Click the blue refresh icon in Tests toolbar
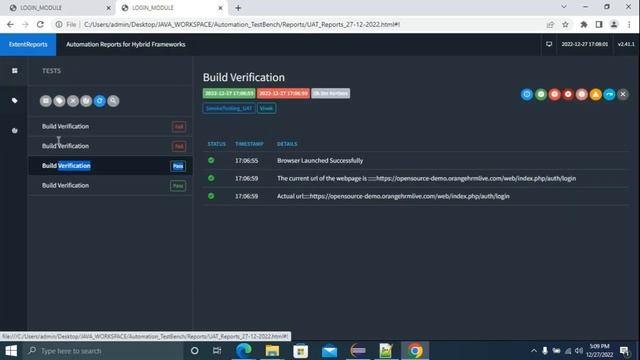Image resolution: width=640 pixels, height=360 pixels. click(100, 101)
